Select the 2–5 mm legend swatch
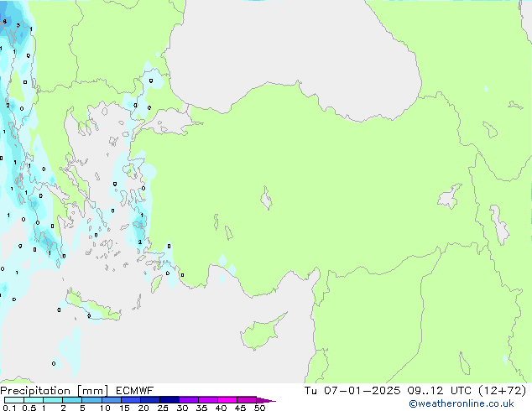Image resolution: width=532 pixels, height=411 pixels. 72,400
